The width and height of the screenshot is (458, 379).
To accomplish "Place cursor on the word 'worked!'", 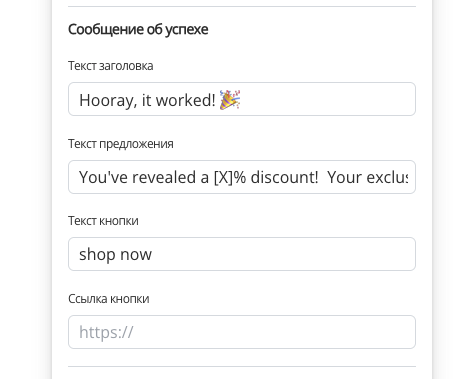I will pyautogui.click(x=186, y=100).
